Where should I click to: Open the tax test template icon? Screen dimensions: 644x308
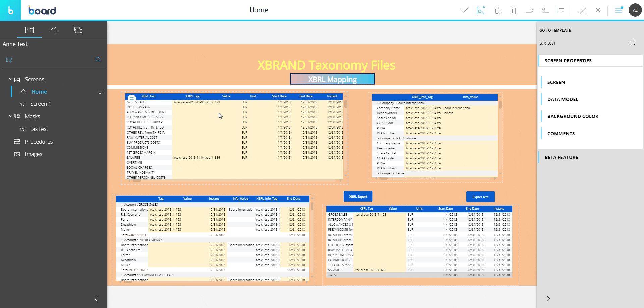tap(632, 43)
